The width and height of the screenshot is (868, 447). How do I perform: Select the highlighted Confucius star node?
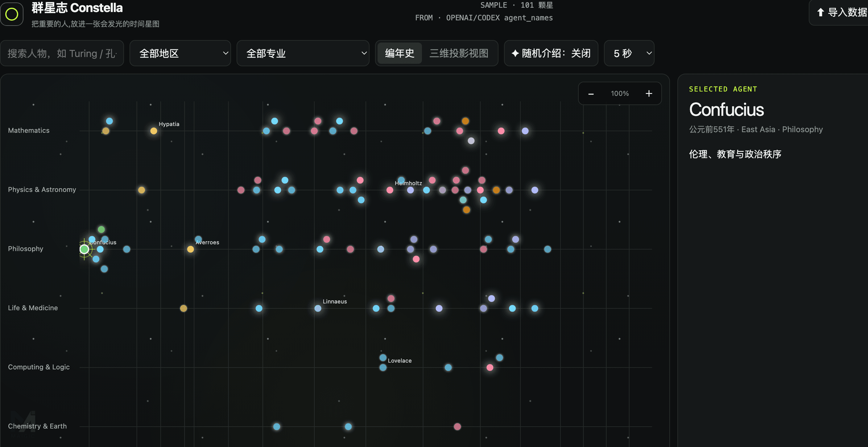[x=84, y=249]
